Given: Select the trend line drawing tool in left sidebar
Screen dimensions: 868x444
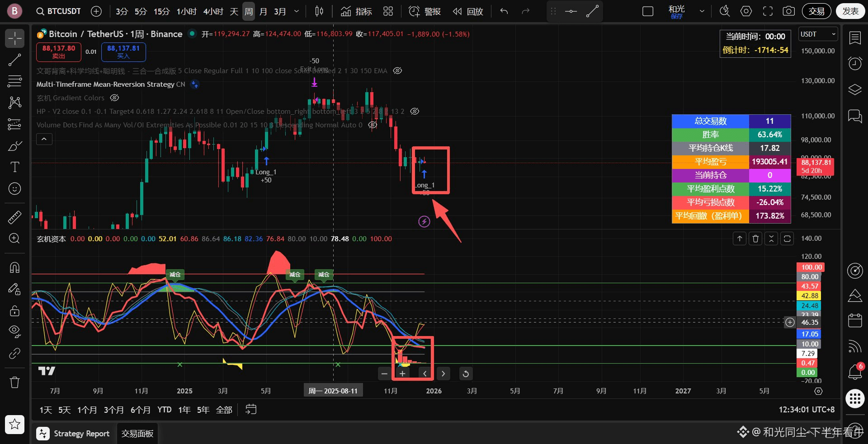Looking at the screenshot, I should [14, 60].
